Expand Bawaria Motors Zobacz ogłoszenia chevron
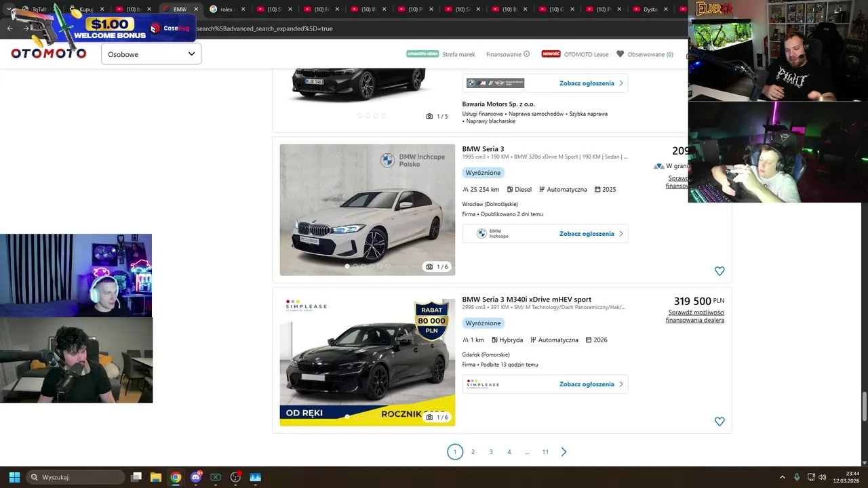 tap(620, 83)
